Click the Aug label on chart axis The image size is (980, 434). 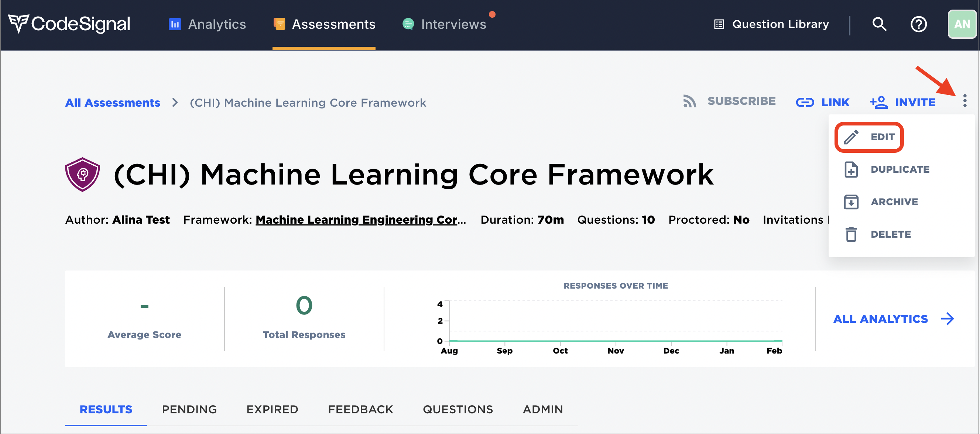coord(449,351)
